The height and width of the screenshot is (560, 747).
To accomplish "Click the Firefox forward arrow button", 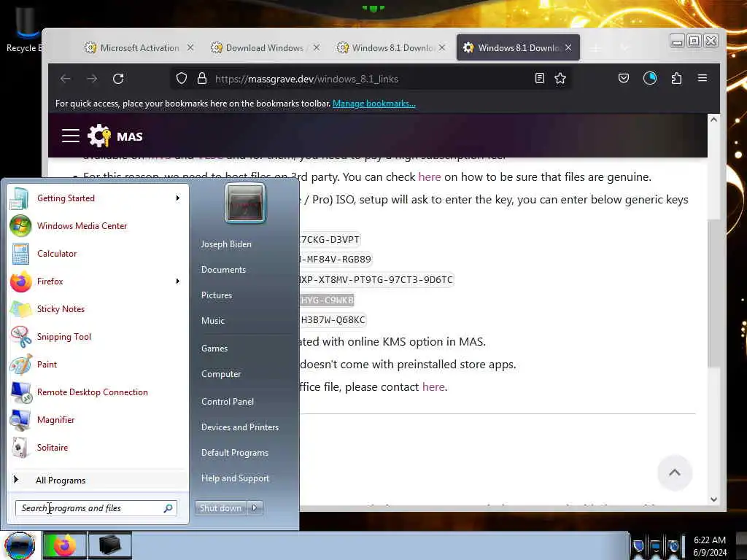I will pyautogui.click(x=92, y=79).
